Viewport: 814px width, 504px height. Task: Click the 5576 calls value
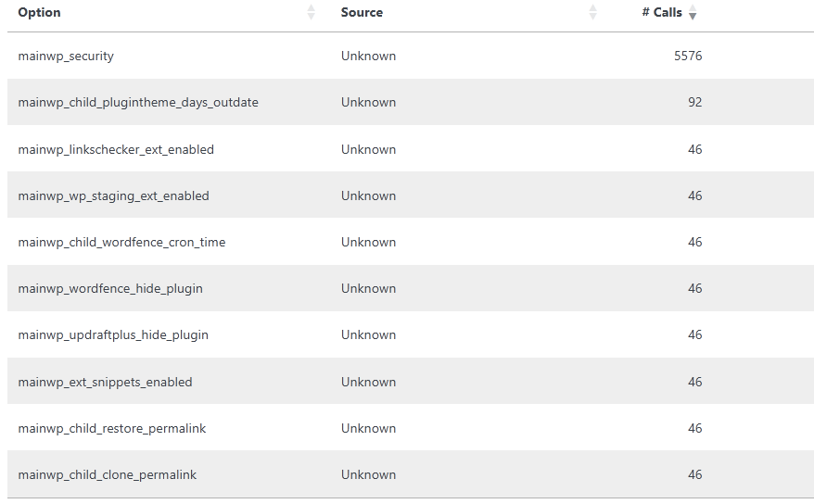[688, 56]
